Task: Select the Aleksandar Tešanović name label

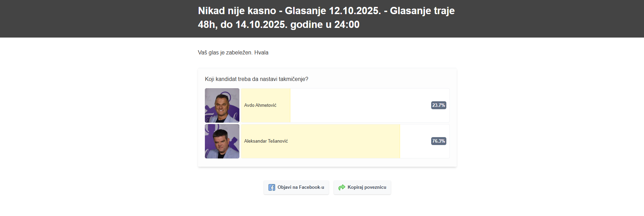Action: [x=266, y=141]
